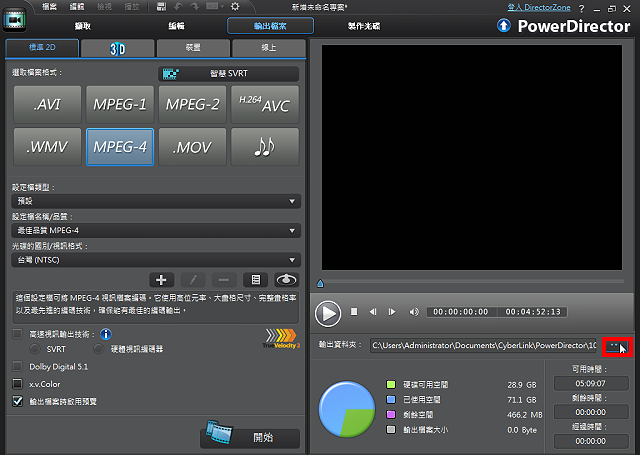Click the volume speaker icon
The width and height of the screenshot is (640, 455).
coord(413,312)
